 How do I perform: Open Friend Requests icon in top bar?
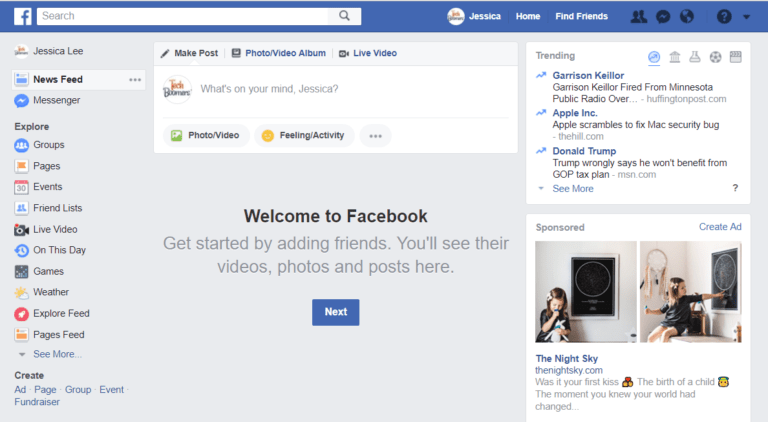point(638,17)
